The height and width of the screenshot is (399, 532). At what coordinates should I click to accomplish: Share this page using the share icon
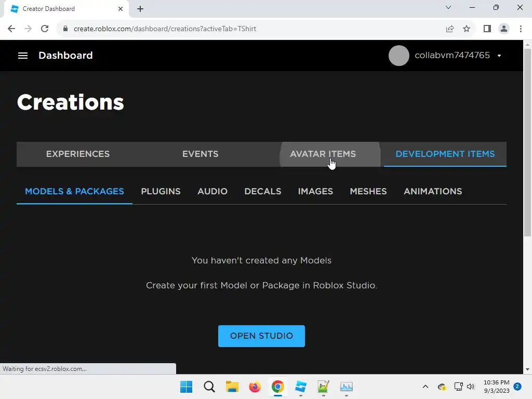(449, 29)
